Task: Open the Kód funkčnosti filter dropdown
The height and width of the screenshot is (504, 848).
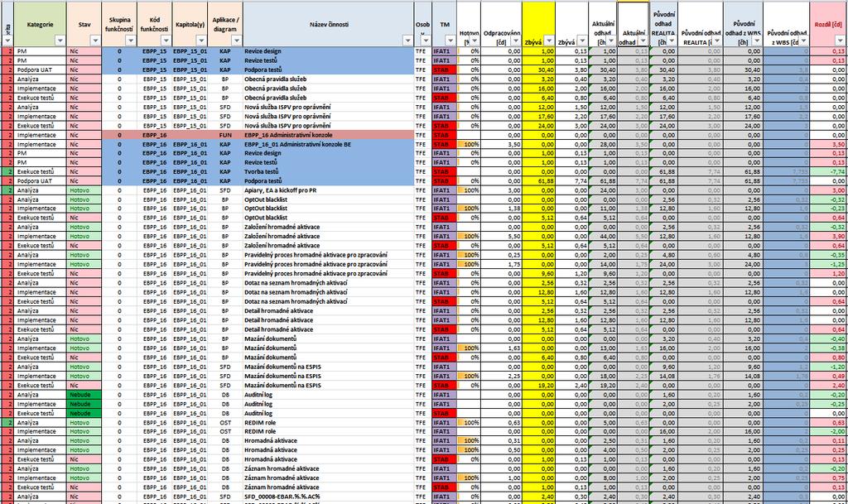Action: [x=166, y=41]
